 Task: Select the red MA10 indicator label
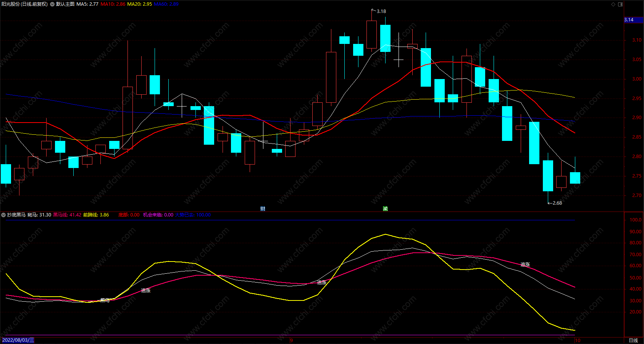113,4
